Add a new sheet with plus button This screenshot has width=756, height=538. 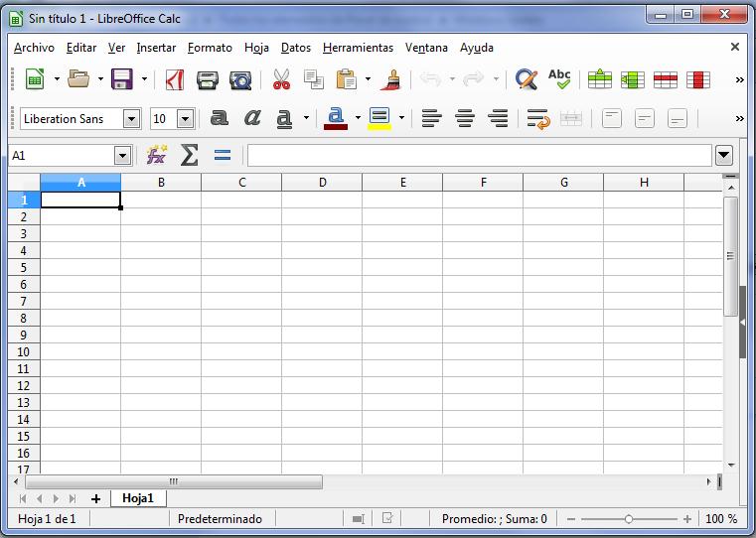96,498
